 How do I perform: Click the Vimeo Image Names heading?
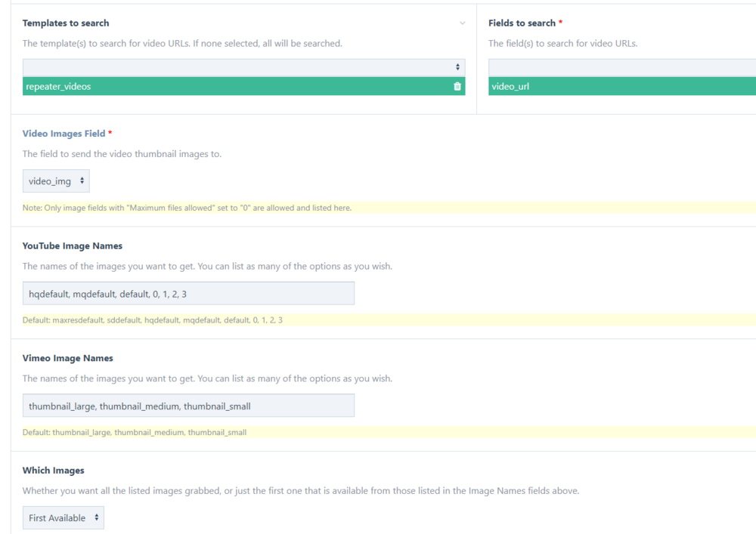(x=68, y=358)
